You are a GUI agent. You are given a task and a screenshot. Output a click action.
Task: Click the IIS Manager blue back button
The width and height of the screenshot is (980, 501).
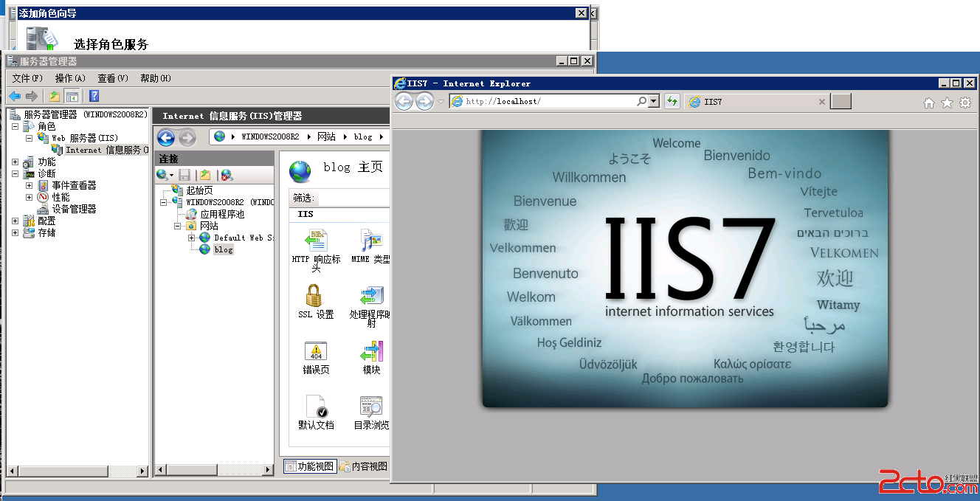point(166,137)
